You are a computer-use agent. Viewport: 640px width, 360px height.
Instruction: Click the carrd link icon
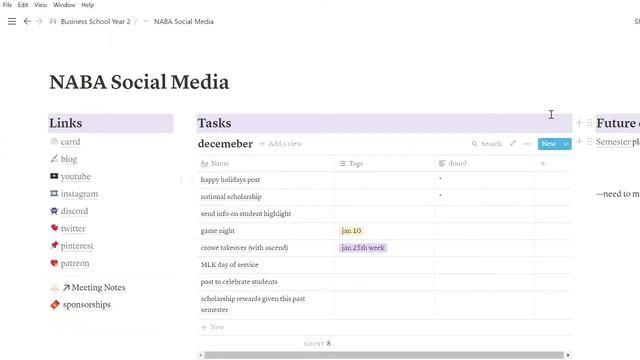pyautogui.click(x=54, y=142)
